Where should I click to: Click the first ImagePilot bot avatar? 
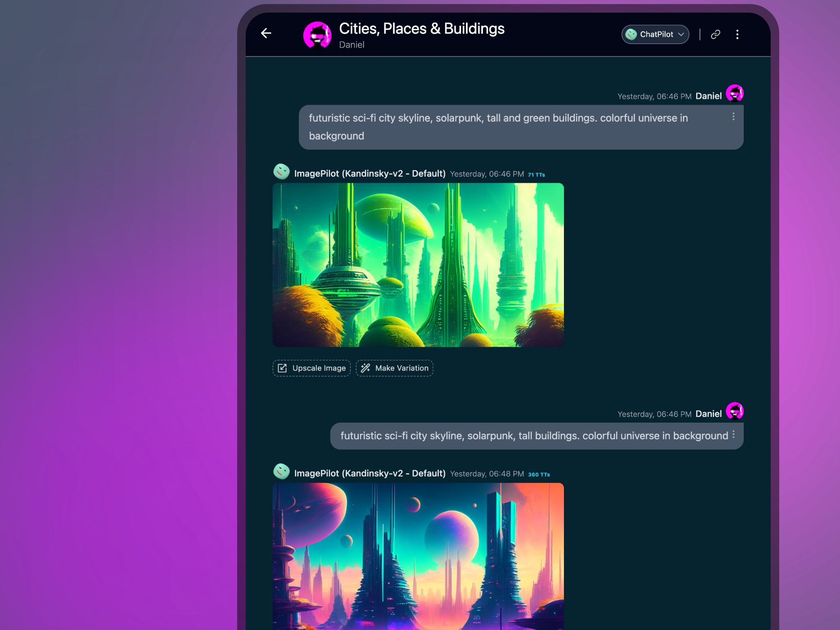click(281, 171)
